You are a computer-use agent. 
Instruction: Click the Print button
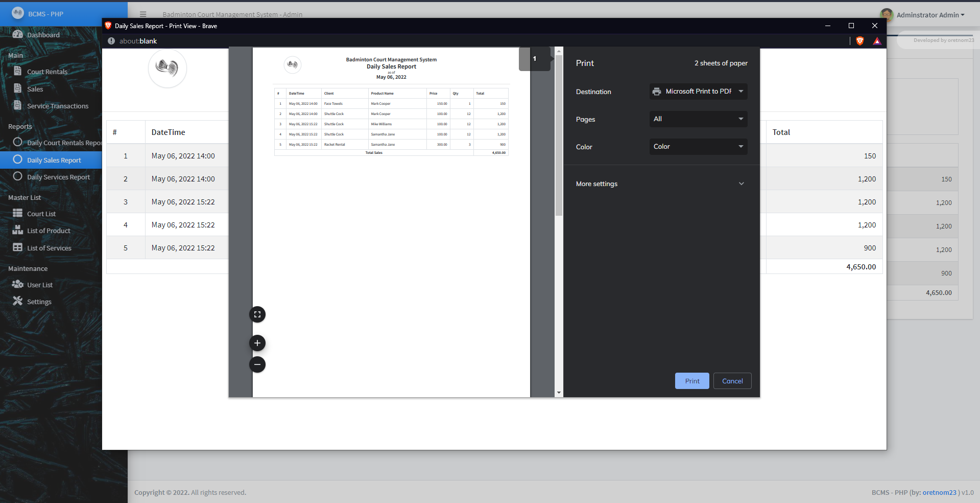pyautogui.click(x=692, y=381)
